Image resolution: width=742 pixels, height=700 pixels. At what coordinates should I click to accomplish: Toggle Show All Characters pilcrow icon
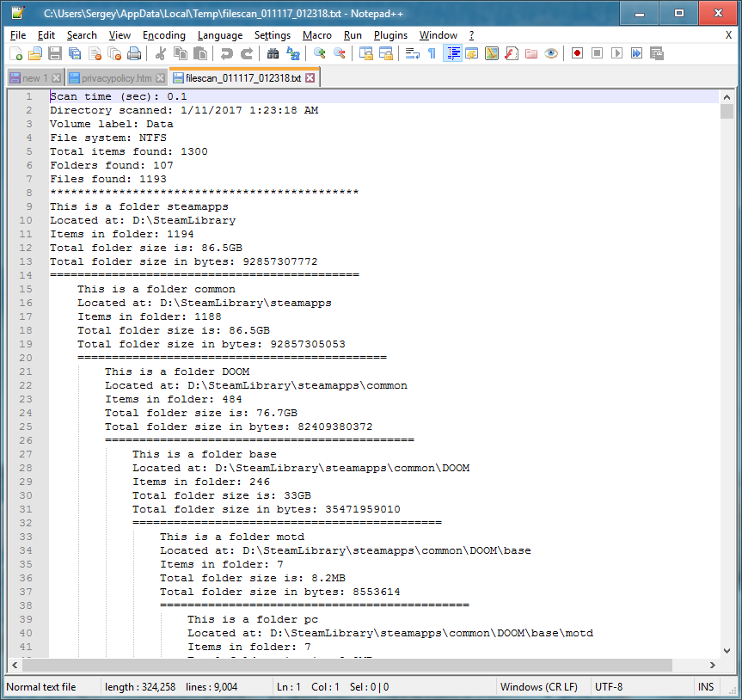432,53
